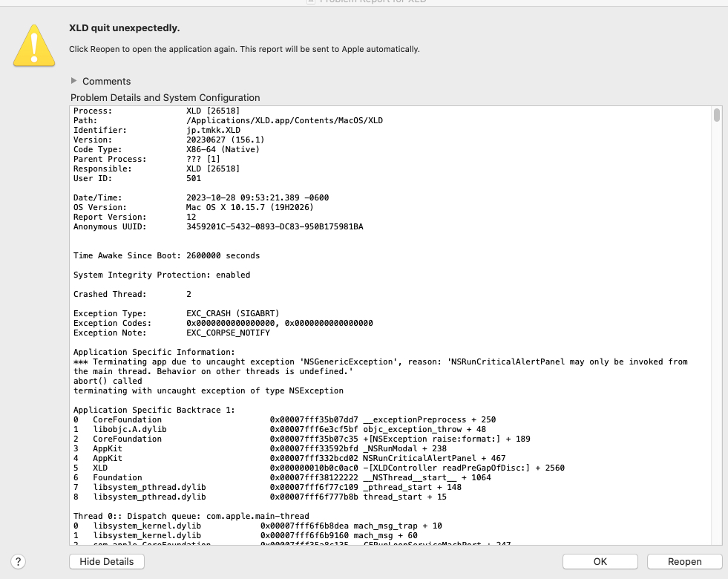Click backtrace line '__exceptionPreprocess + 250'
728x579 pixels.
(x=285, y=419)
